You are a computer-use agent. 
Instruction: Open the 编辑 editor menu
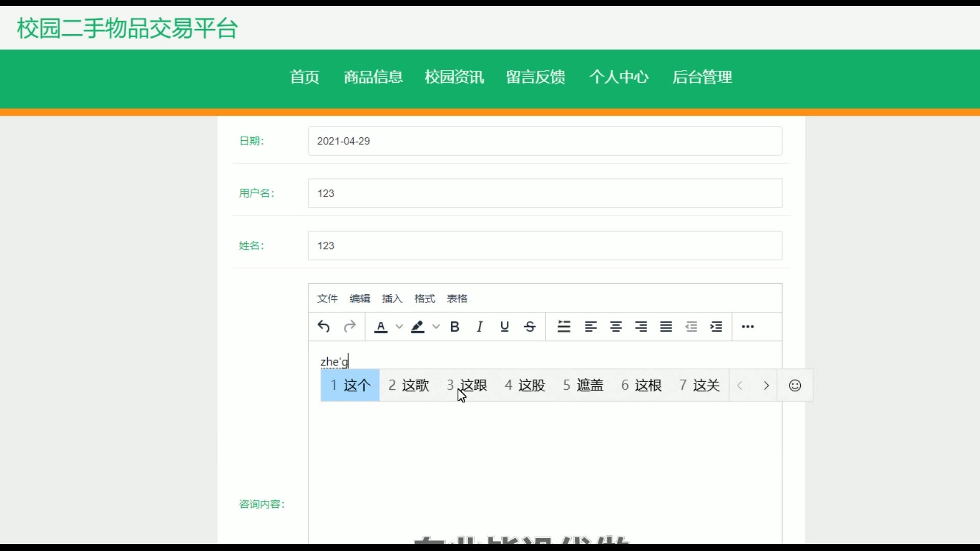coord(360,298)
